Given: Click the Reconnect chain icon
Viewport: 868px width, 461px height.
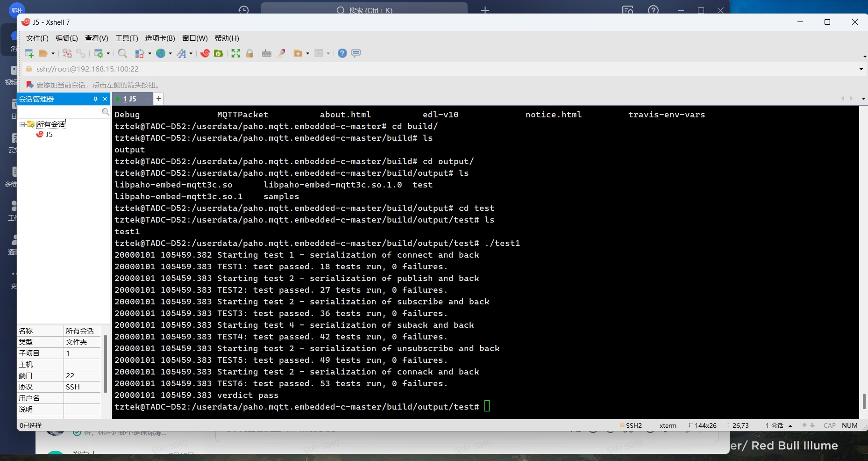Looking at the screenshot, I should coord(81,53).
